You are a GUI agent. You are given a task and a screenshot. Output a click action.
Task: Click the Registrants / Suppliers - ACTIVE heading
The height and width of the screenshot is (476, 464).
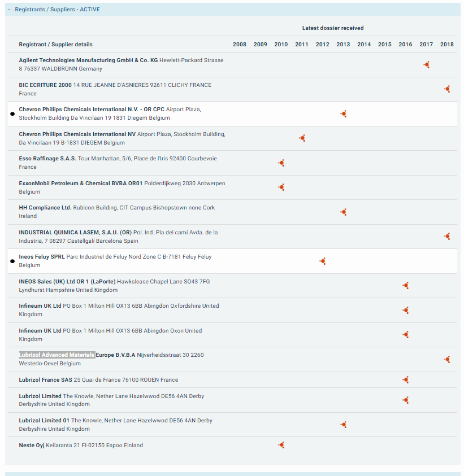click(x=57, y=10)
